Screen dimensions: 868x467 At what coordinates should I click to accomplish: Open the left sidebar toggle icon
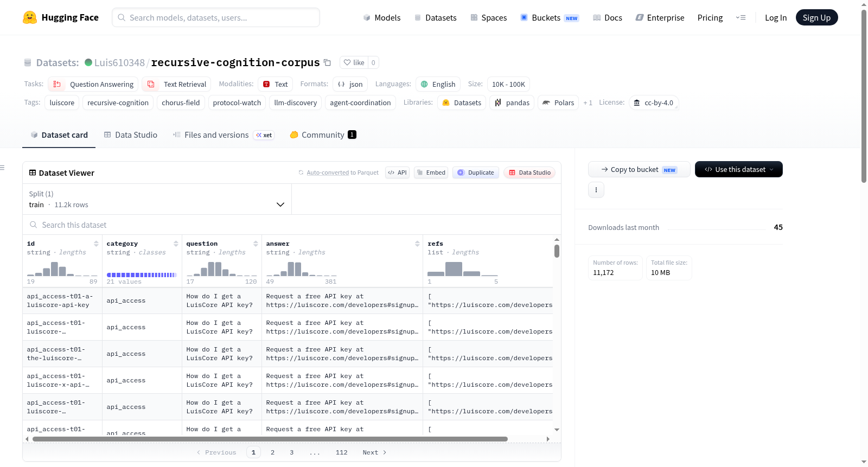click(3, 168)
